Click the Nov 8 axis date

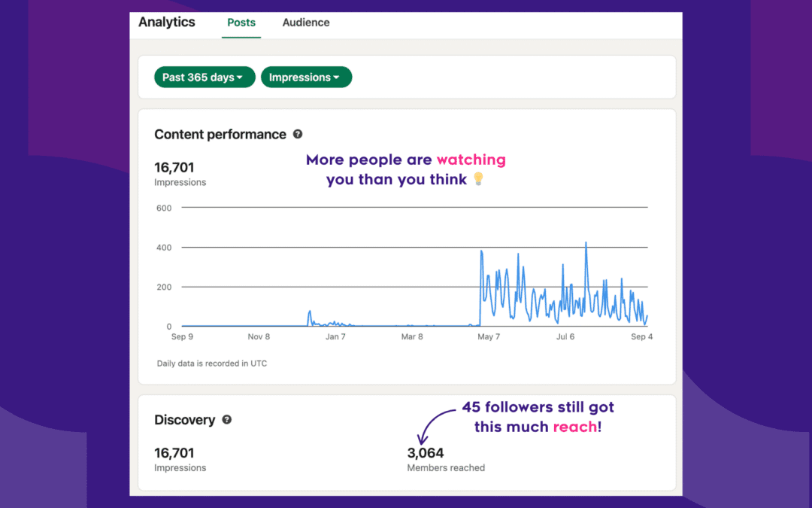click(259, 337)
